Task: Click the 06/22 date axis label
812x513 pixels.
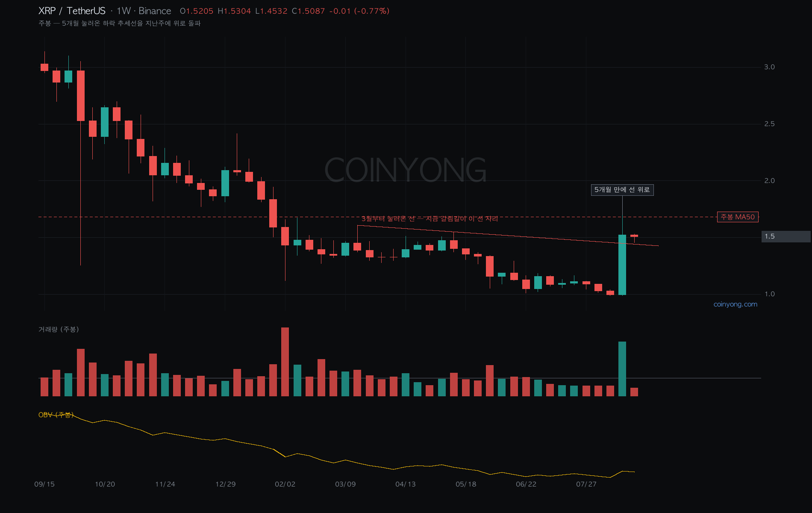Action: [526, 484]
